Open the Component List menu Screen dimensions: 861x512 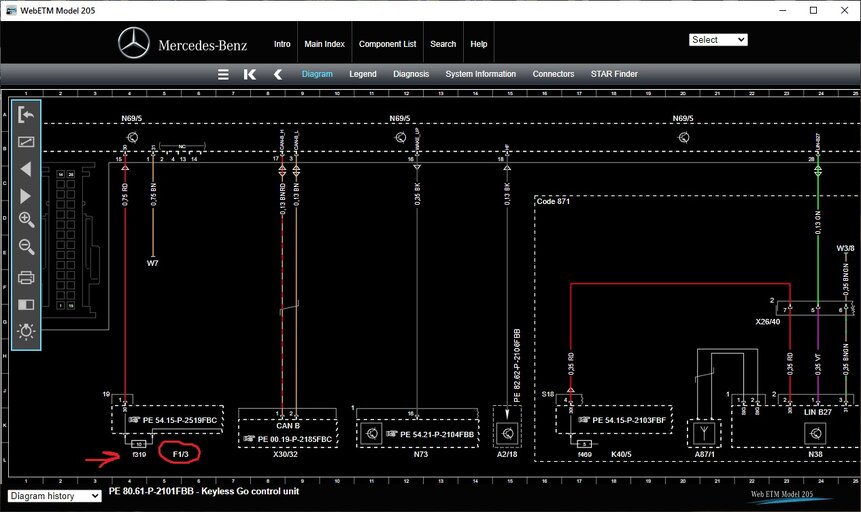pos(387,44)
